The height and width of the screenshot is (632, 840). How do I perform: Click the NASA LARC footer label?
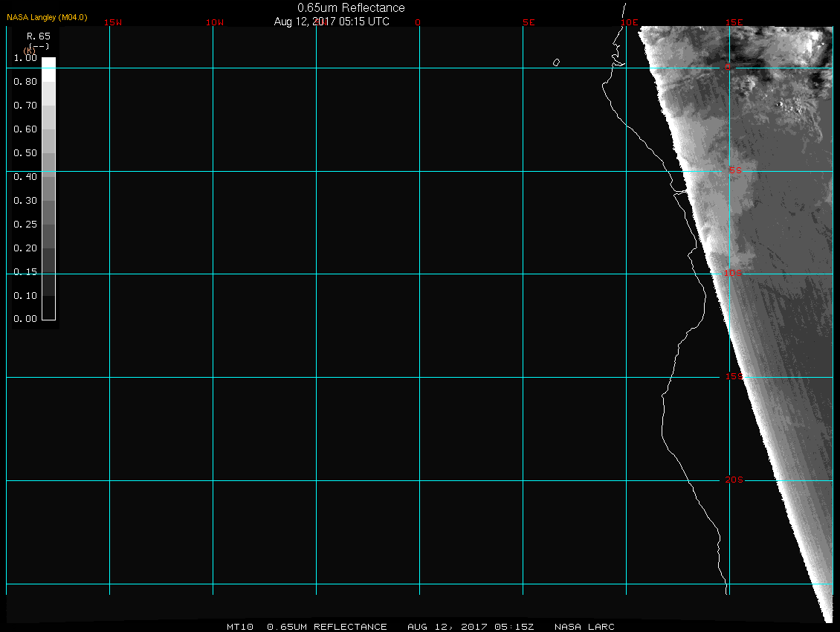[585, 627]
